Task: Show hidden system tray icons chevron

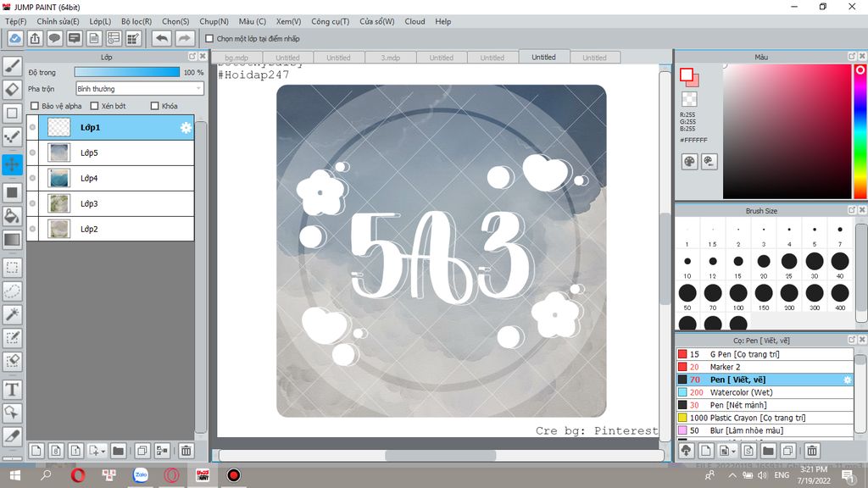Action: click(732, 475)
